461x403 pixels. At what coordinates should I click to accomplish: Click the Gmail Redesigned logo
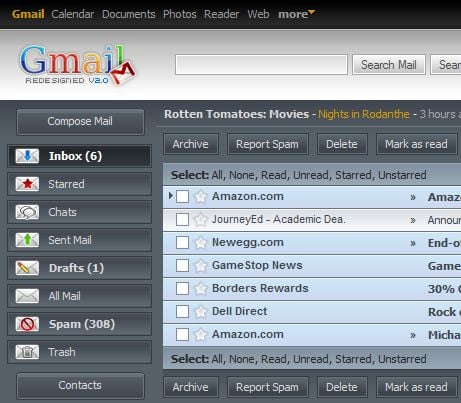[x=77, y=65]
